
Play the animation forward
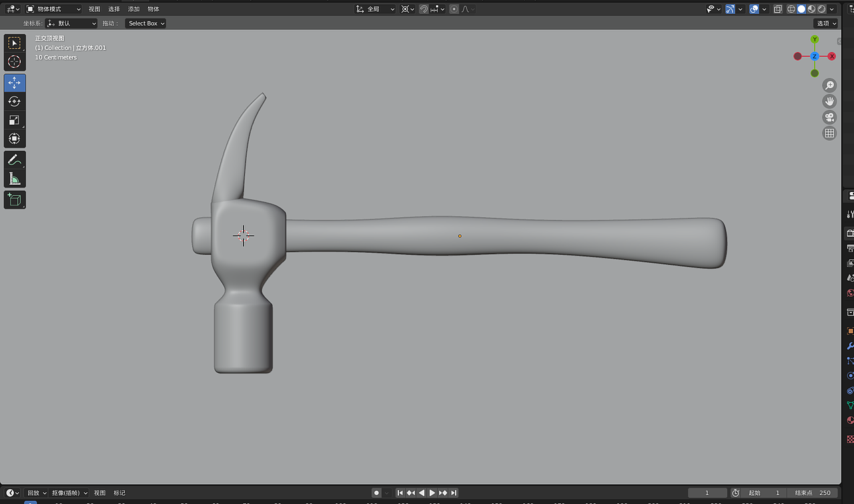(x=432, y=493)
